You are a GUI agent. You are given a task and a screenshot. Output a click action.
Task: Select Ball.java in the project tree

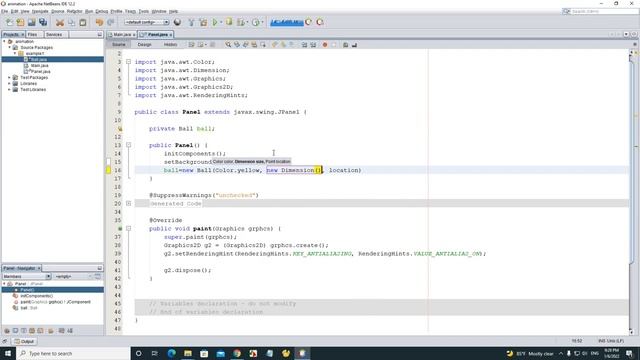39,60
